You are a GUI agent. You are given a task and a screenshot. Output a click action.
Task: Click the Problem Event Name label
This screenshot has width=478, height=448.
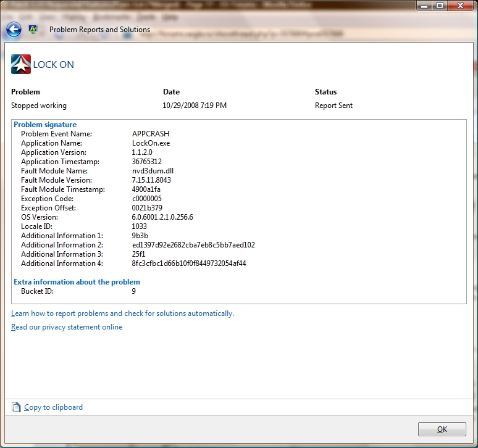pyautogui.click(x=56, y=134)
